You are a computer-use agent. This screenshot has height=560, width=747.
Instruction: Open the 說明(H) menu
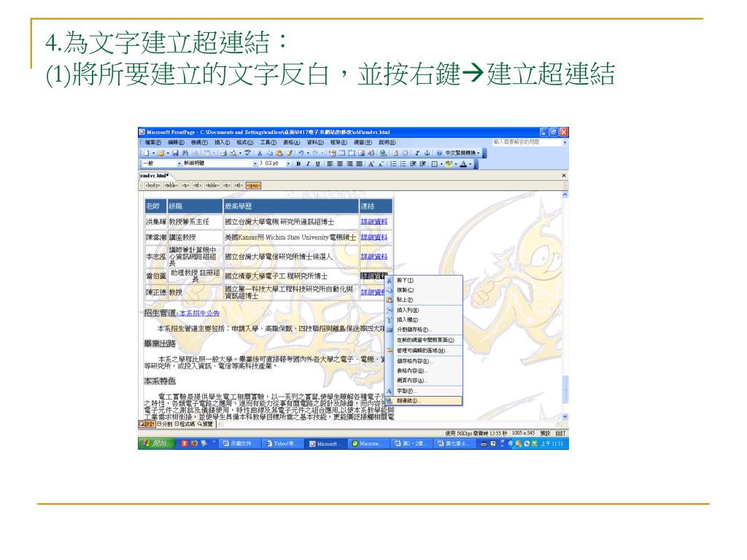tap(387, 142)
